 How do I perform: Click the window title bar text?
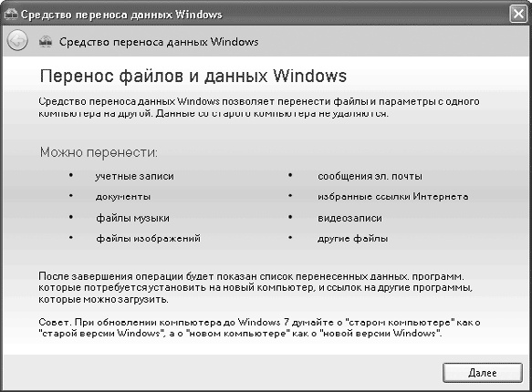tap(121, 15)
